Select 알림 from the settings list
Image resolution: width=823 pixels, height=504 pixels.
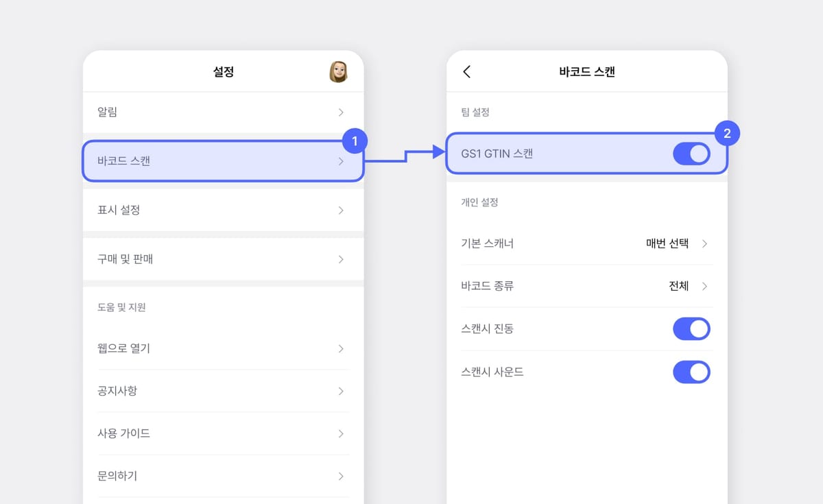tap(206, 112)
